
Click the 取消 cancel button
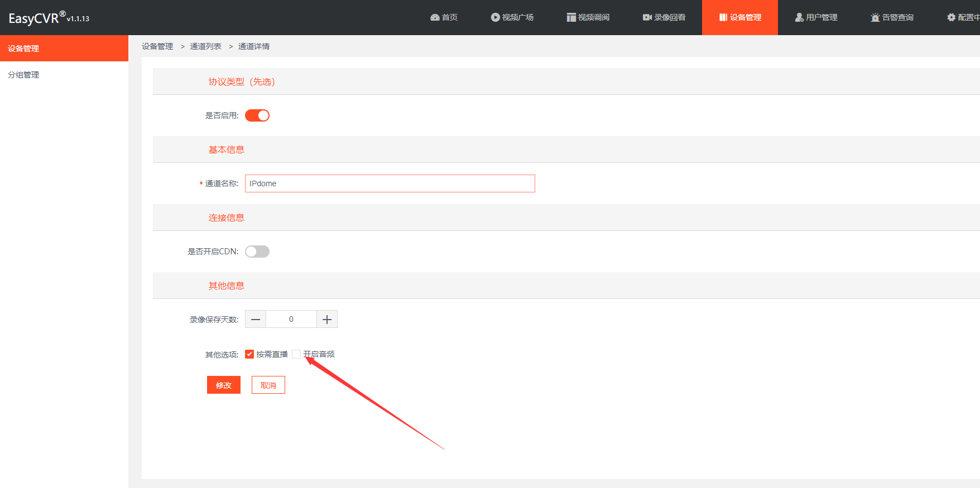click(268, 385)
